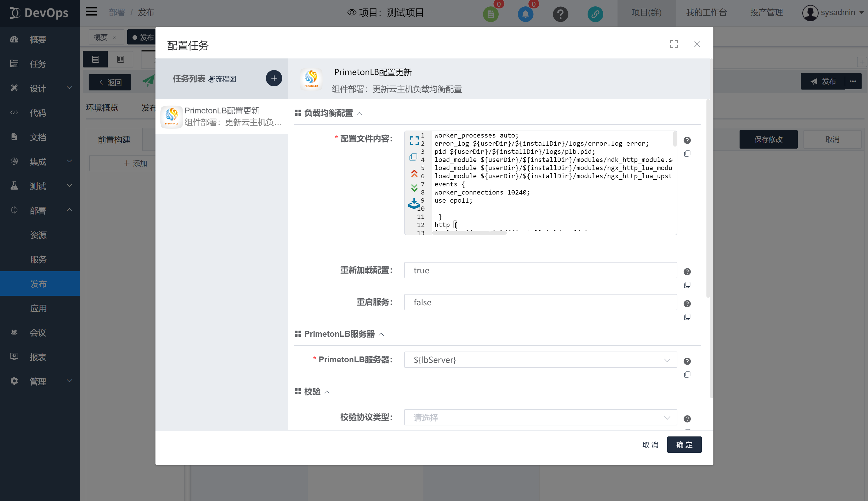Open help tooltip for 重新加载配置

[687, 272]
